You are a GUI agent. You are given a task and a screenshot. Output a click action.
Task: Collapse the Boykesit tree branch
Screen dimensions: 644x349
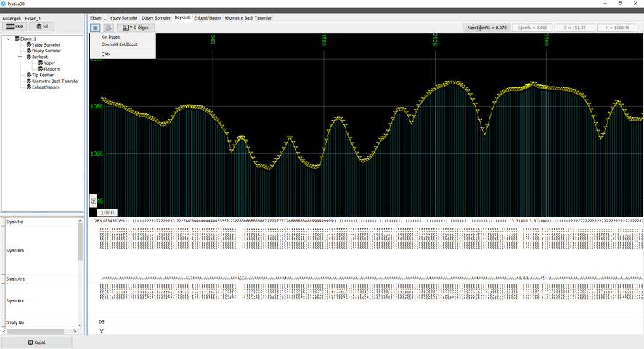(x=20, y=57)
